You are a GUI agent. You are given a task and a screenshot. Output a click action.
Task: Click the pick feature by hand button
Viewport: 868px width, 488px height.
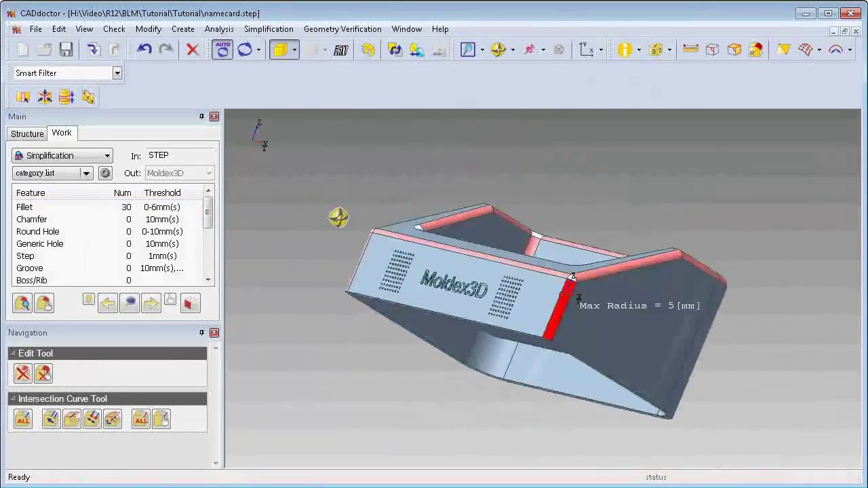coord(44,303)
